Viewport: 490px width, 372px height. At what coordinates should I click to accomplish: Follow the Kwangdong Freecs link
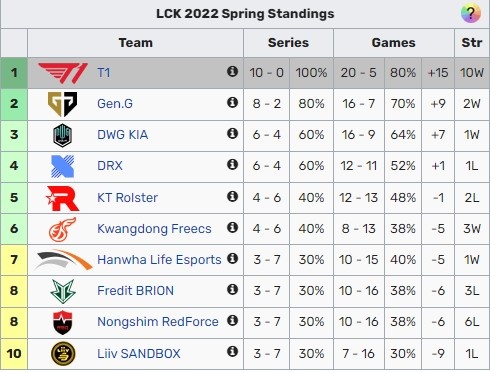[154, 229]
